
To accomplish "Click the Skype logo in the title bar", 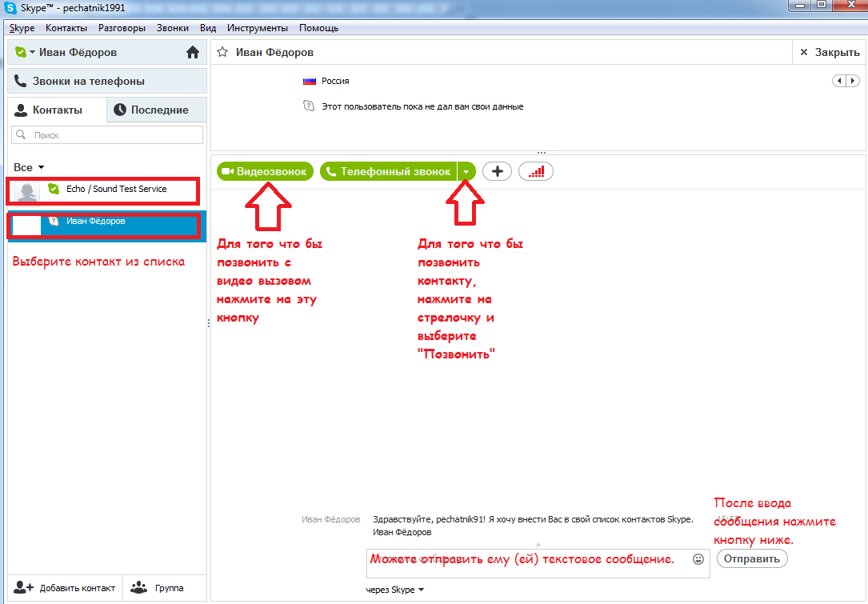I will coord(10,8).
